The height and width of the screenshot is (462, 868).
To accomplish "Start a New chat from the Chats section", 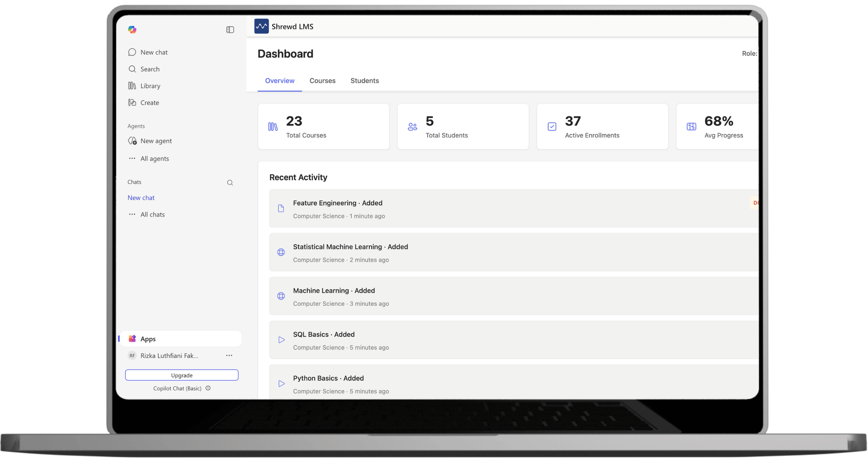I will [141, 197].
